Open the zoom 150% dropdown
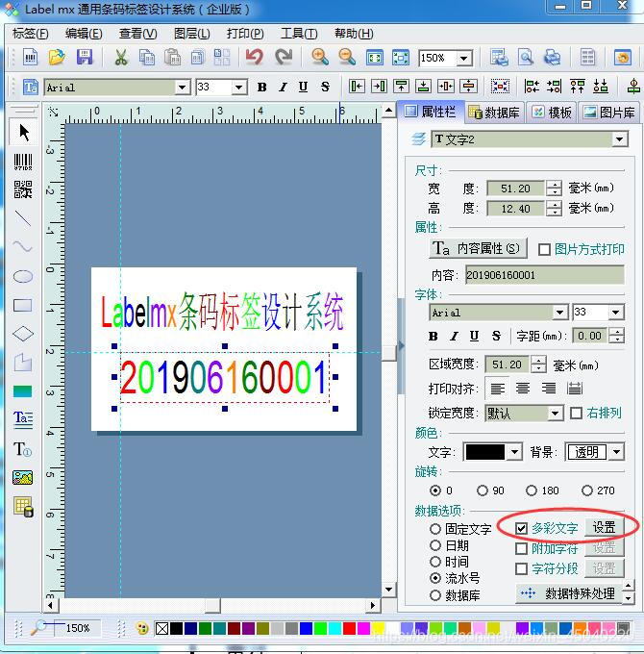Screen dimensions: 644x654 [464, 58]
